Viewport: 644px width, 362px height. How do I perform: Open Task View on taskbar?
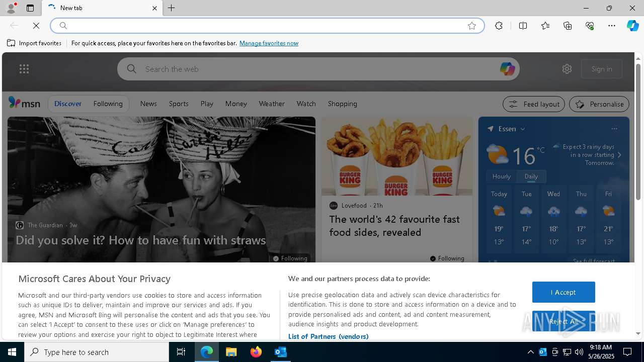[x=181, y=352]
